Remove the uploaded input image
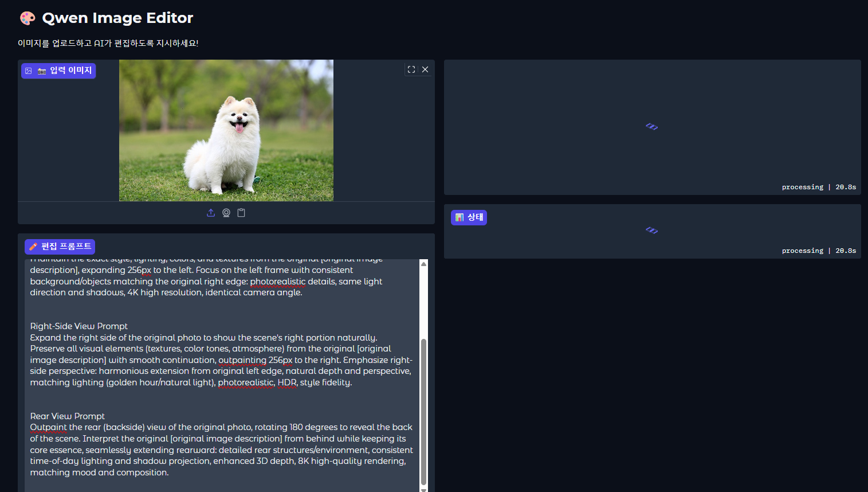 point(425,69)
